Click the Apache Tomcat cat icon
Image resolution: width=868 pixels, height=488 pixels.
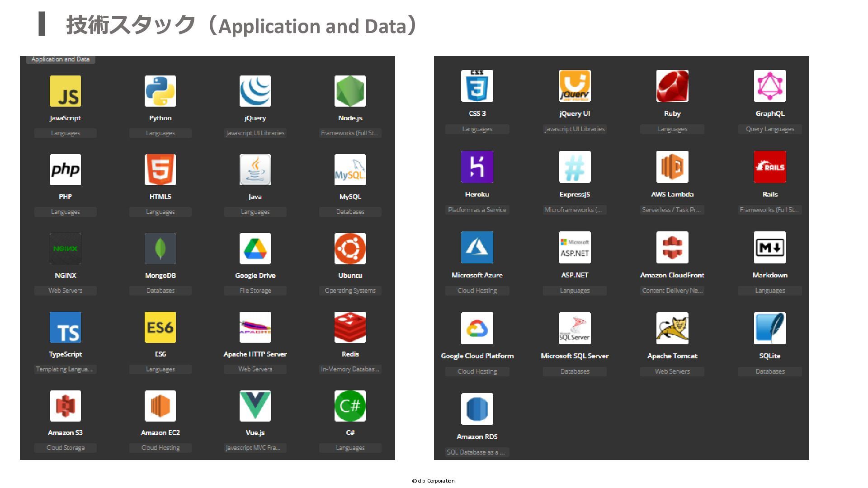(672, 328)
